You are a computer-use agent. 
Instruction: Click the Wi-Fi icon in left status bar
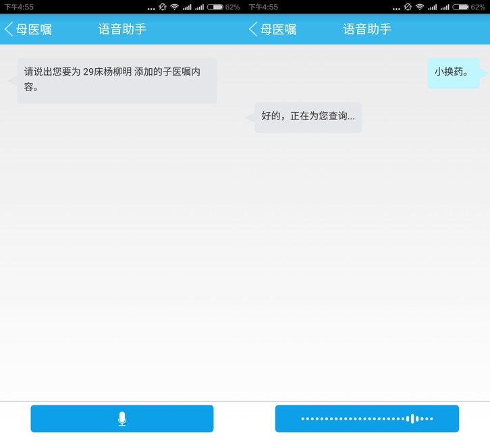point(174,7)
